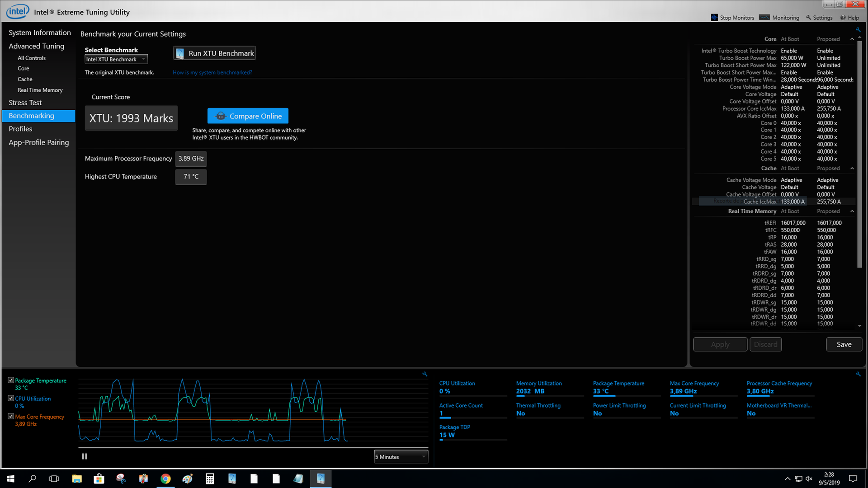The height and width of the screenshot is (488, 868).
Task: Click the Memory Utilization 2032 MB tile
Action: [550, 388]
